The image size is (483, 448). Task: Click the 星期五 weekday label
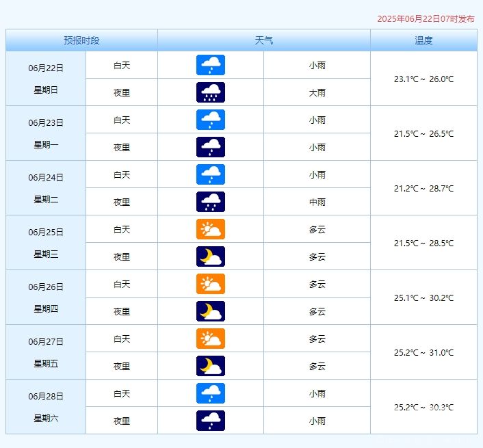pyautogui.click(x=46, y=364)
